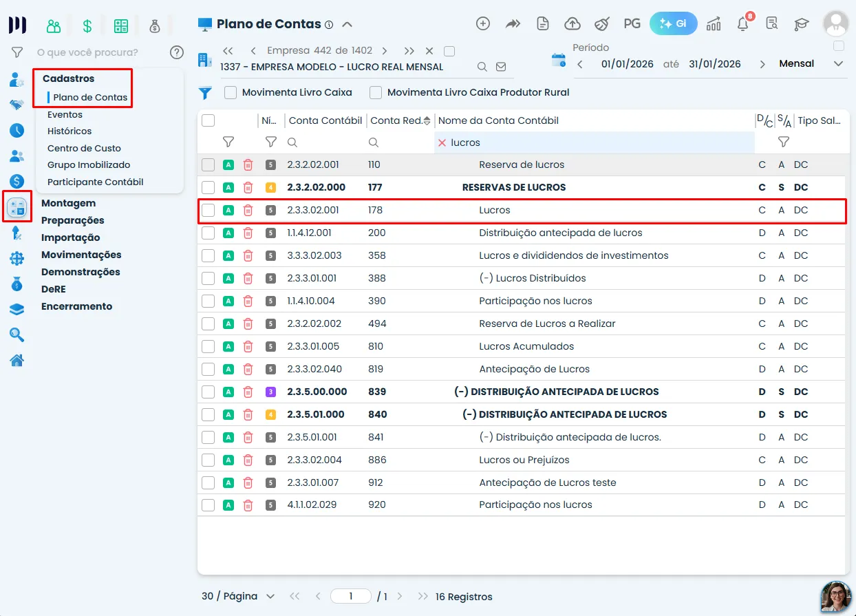Enable Movimenta Livro Caixa Produtor Rural checkbox
Image resolution: width=856 pixels, height=616 pixels.
pyautogui.click(x=376, y=92)
